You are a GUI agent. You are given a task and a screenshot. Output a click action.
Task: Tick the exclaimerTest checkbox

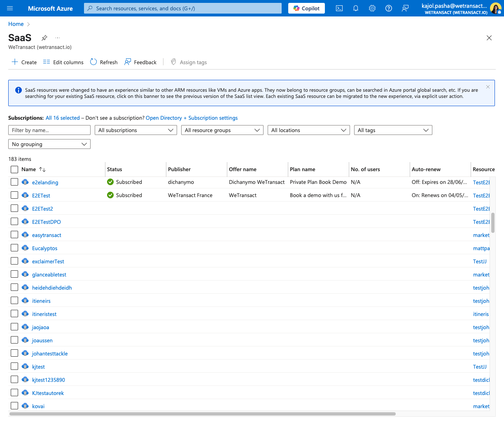(14, 261)
